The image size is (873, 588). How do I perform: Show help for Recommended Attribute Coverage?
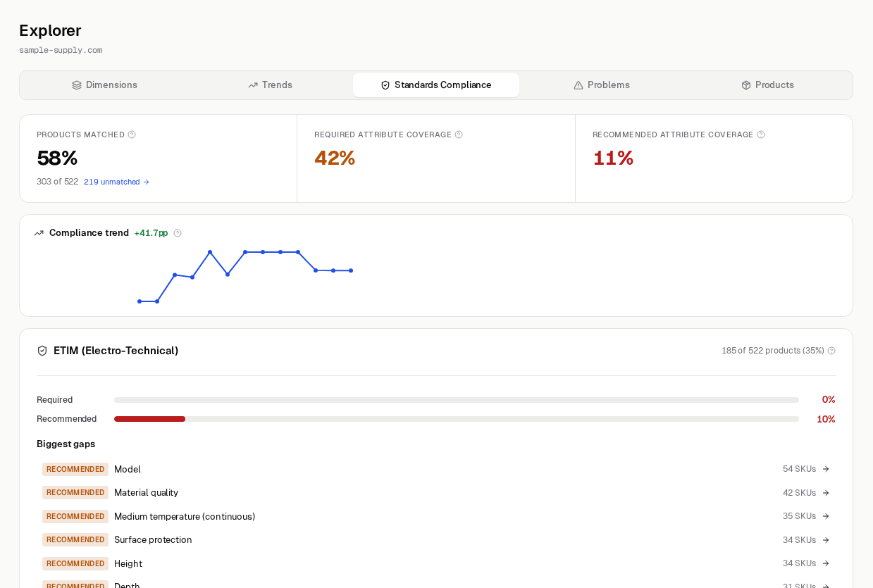click(761, 135)
